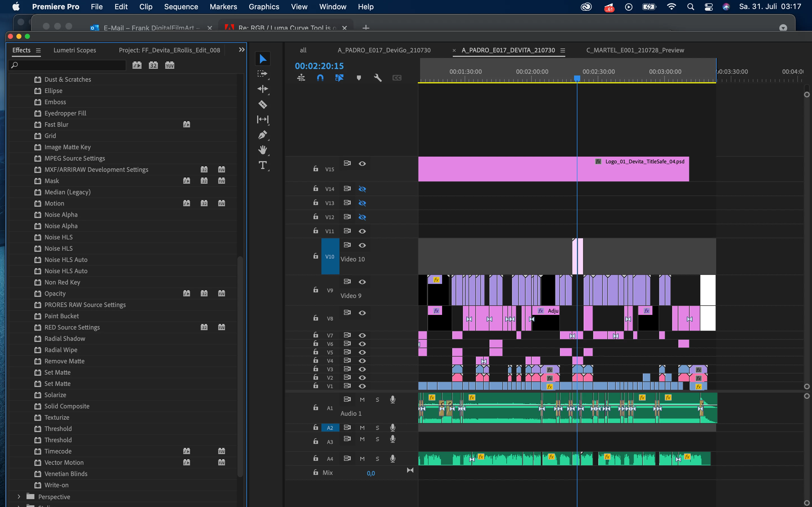Mute audio track A1
812x507 pixels.
362,399
